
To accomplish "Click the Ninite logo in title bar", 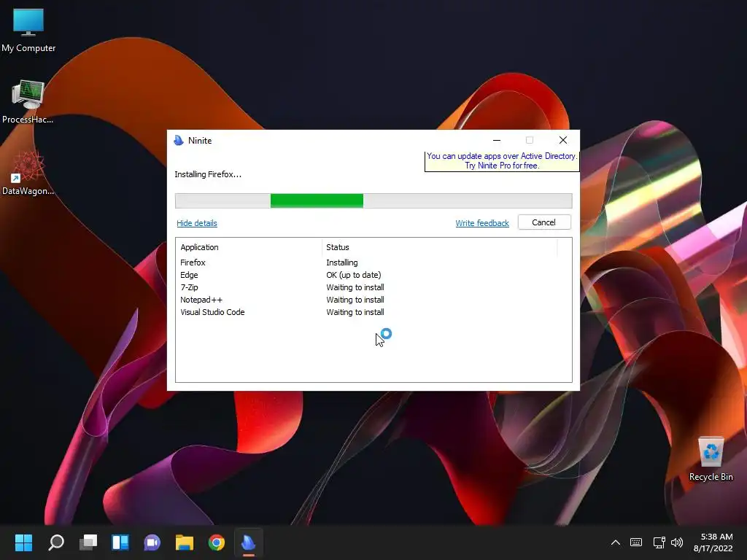I will click(x=179, y=141).
